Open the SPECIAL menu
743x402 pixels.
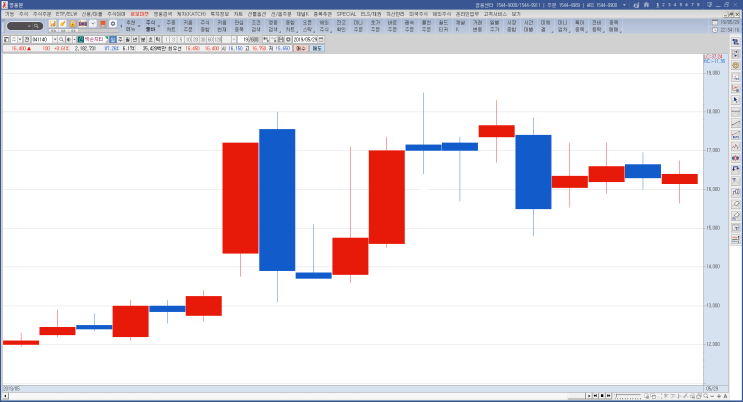click(346, 14)
